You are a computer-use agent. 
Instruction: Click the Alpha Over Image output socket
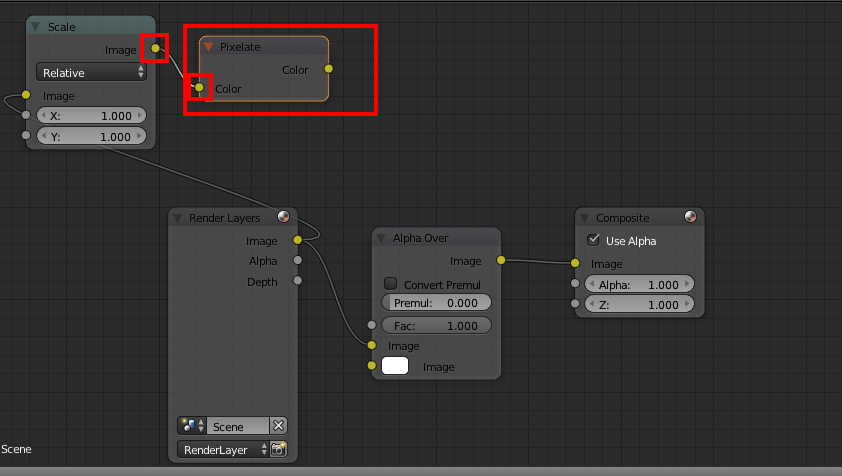(501, 260)
